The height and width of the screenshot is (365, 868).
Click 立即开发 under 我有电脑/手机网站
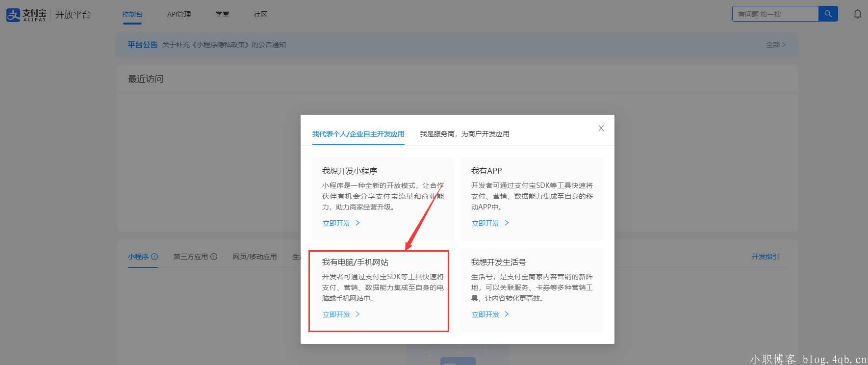pos(336,314)
